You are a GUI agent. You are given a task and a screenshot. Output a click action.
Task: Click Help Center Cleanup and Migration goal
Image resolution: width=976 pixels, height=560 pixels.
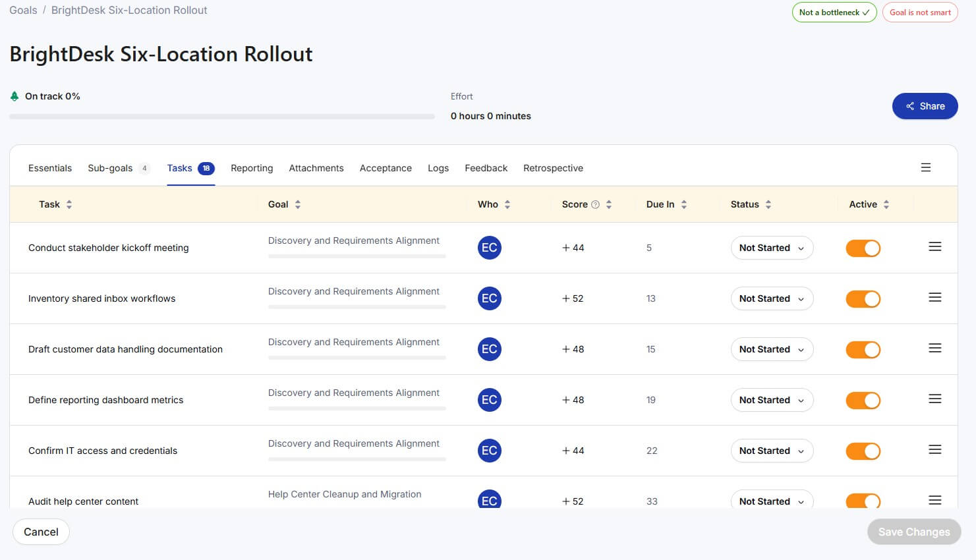344,494
